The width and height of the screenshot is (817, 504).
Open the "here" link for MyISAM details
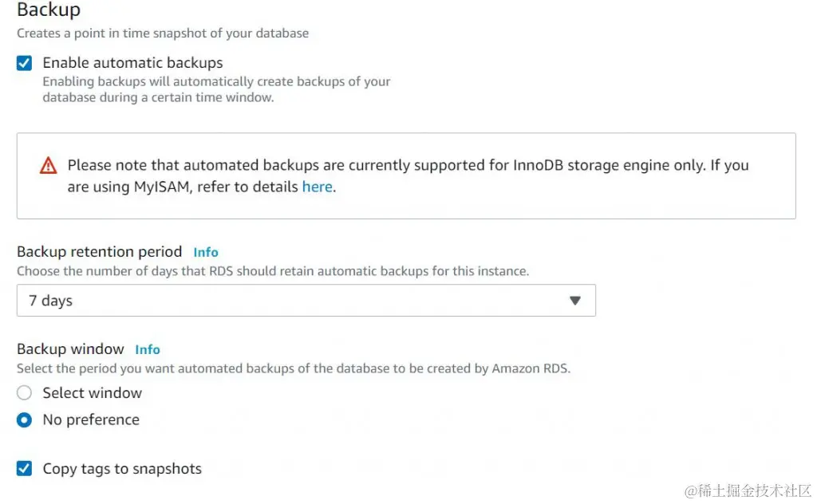tap(317, 187)
